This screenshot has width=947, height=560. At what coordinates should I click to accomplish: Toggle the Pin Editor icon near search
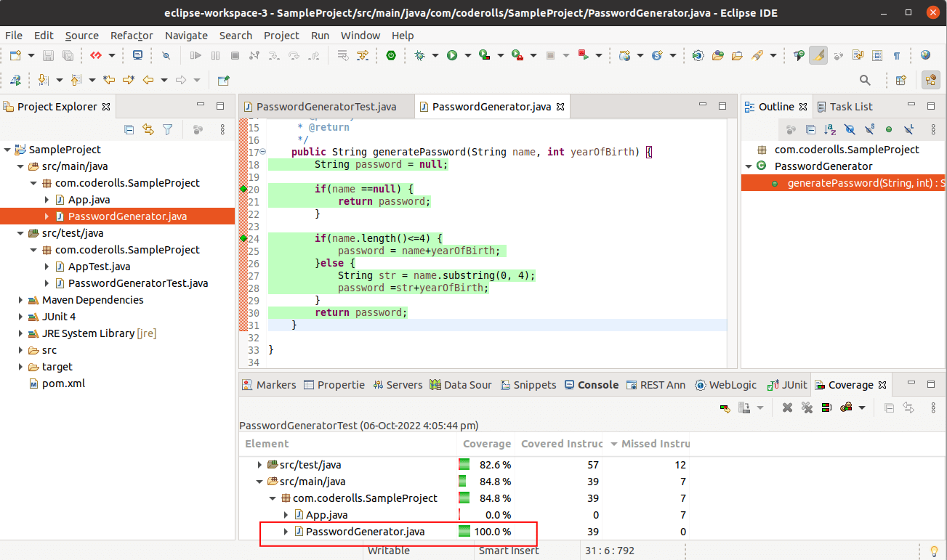click(x=225, y=81)
